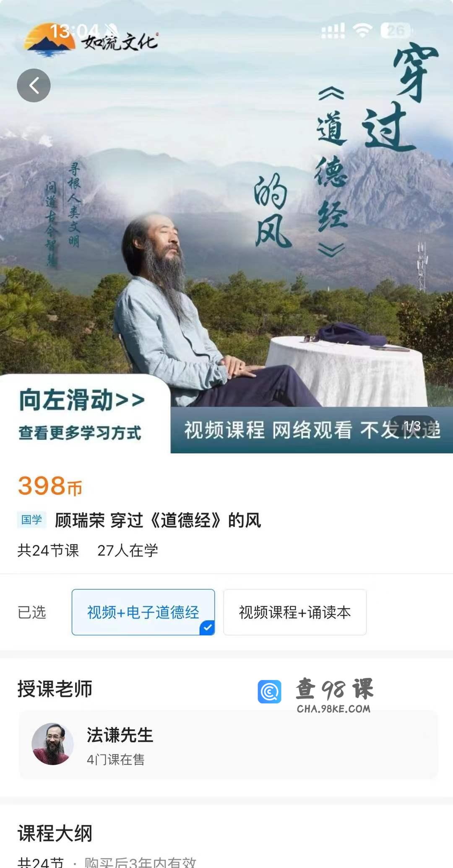Tap the 课程大纲 section heading
The height and width of the screenshot is (868, 453).
tap(55, 834)
